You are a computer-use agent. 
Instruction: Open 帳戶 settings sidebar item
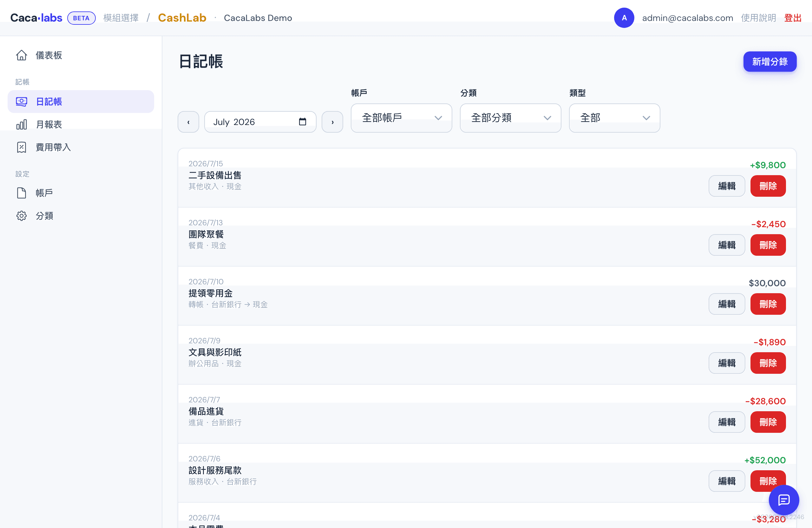pyautogui.click(x=81, y=193)
